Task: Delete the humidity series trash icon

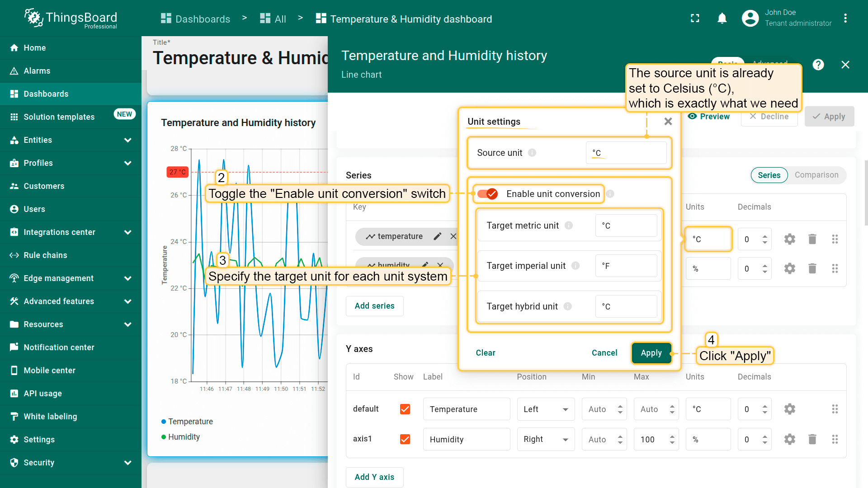Action: (x=812, y=269)
